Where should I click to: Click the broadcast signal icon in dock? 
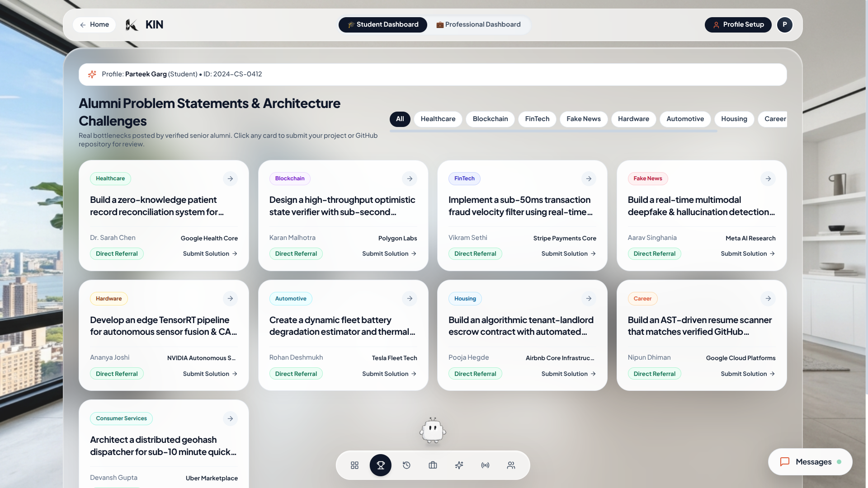(485, 465)
